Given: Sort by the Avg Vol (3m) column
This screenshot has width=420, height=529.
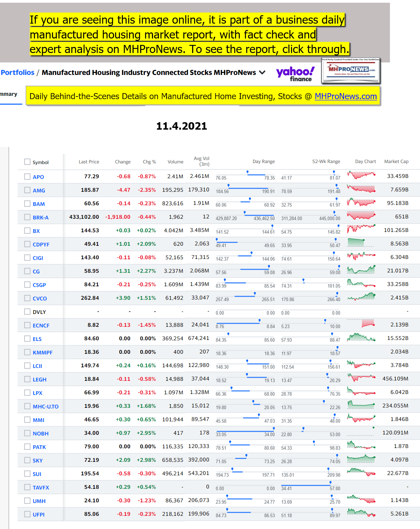Looking at the screenshot, I should click(202, 161).
